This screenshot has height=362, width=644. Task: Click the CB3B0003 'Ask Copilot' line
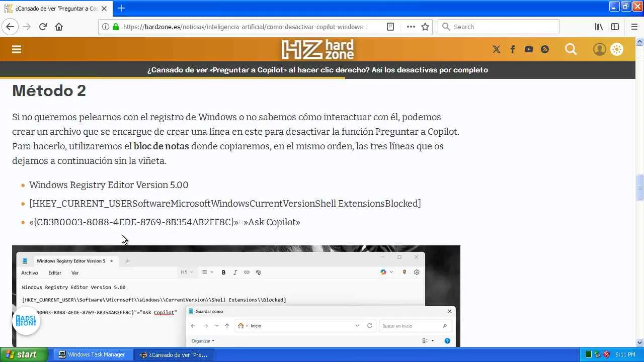[x=165, y=222]
